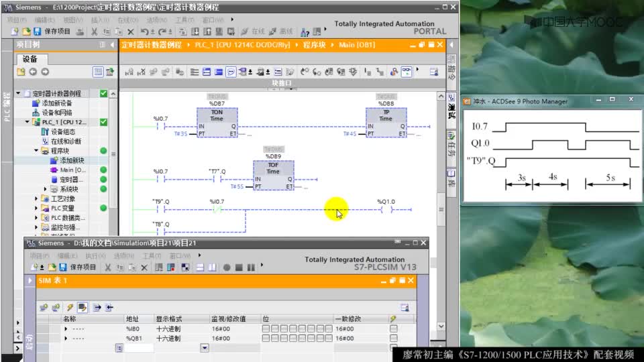
Task: Click the empty address input field in SIM table
Action: [x=138, y=348]
